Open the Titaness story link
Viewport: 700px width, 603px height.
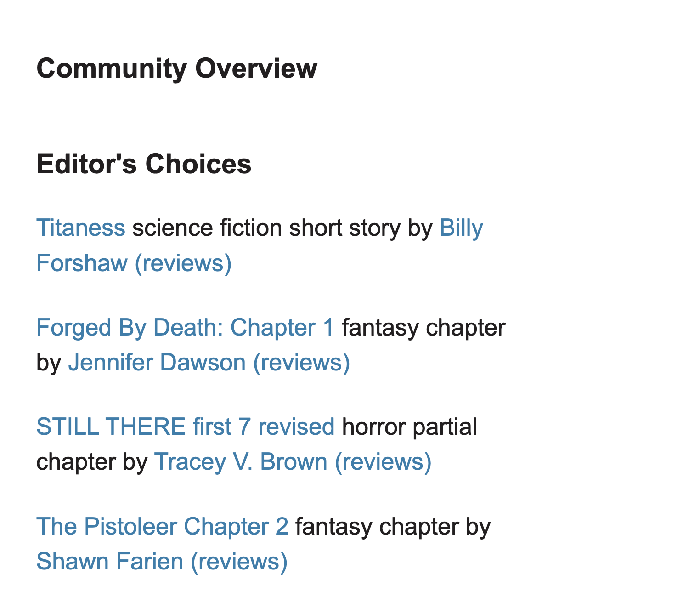81,228
